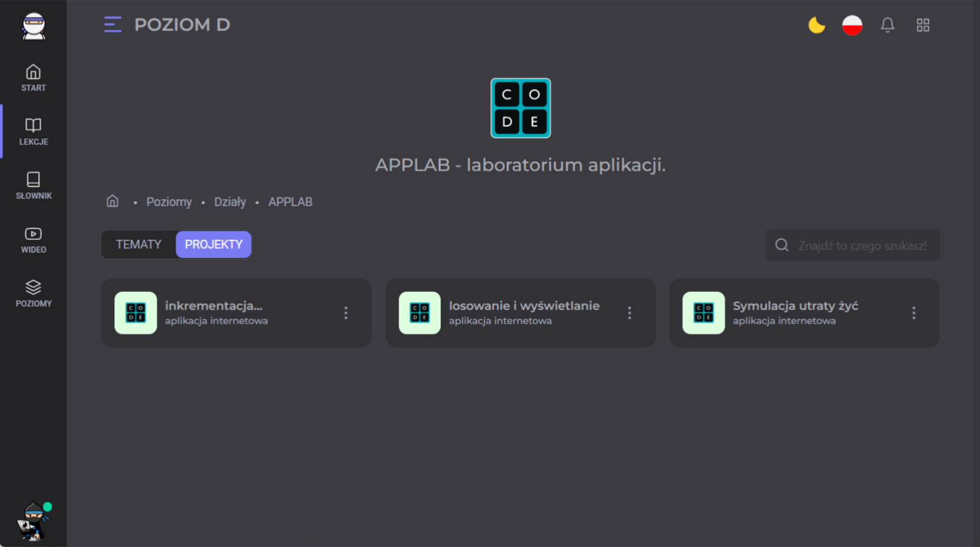Toggle dark mode with moon icon
Screen dimensions: 980x547
817,25
